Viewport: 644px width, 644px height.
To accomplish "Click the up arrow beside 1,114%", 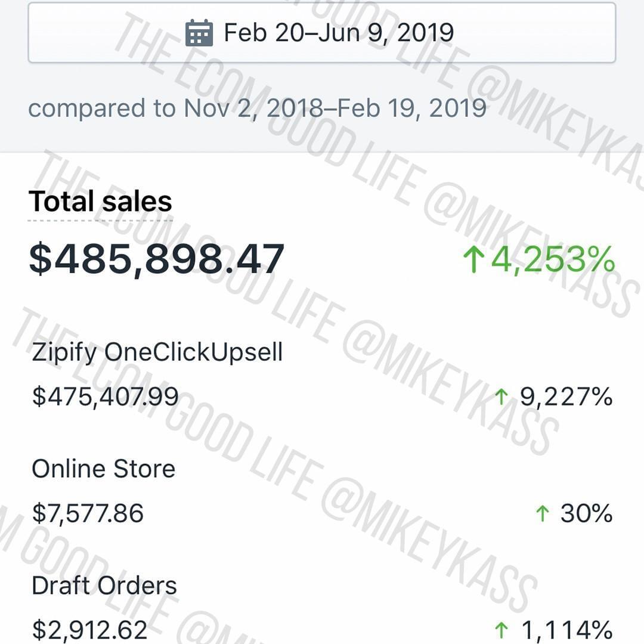I will click(501, 630).
